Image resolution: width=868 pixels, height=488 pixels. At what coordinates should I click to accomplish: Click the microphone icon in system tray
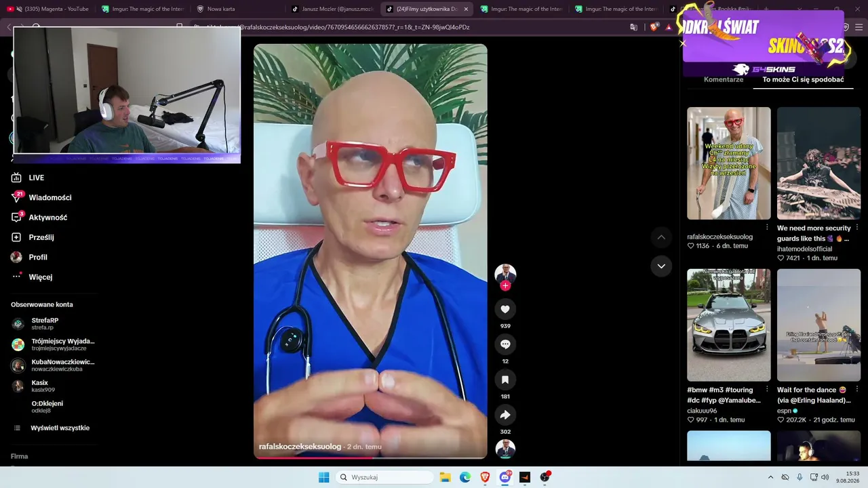point(800,477)
